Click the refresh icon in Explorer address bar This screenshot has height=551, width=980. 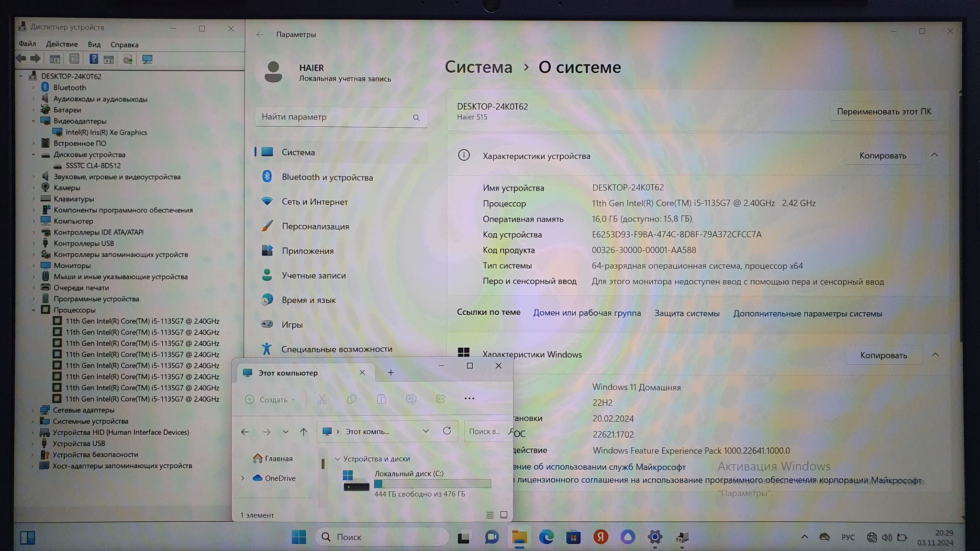(447, 431)
